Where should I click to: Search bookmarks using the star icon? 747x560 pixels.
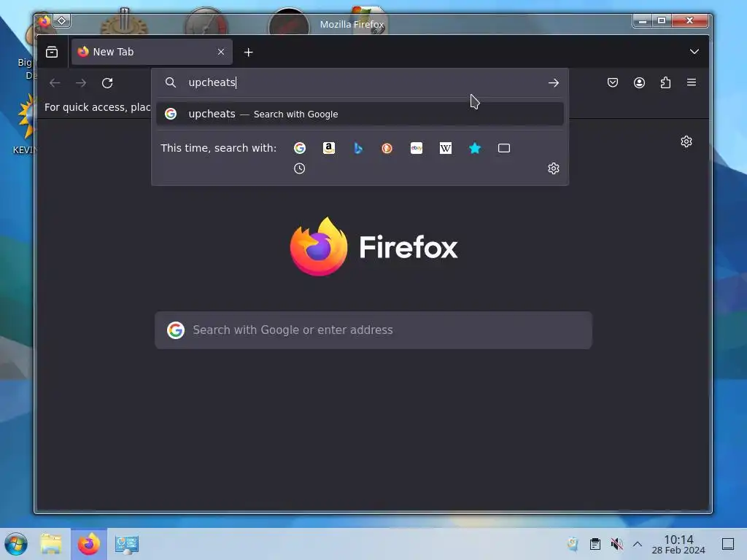pyautogui.click(x=475, y=148)
